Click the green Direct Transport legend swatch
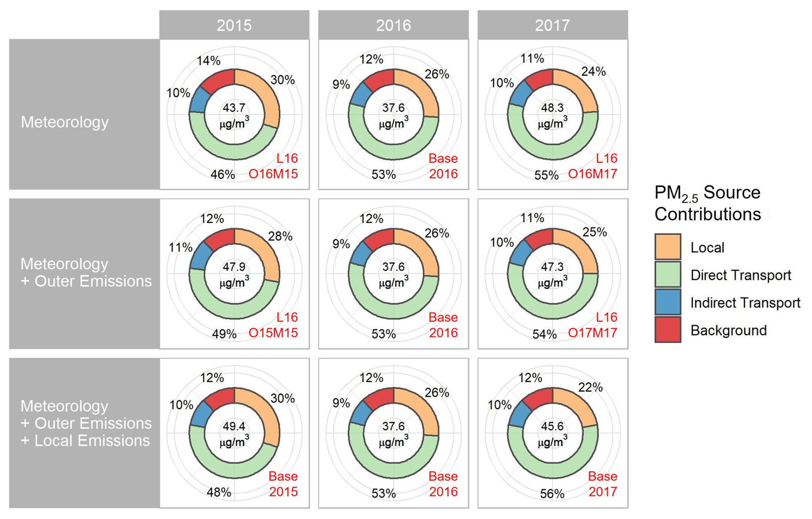This screenshot has width=812, height=519. coord(667,275)
